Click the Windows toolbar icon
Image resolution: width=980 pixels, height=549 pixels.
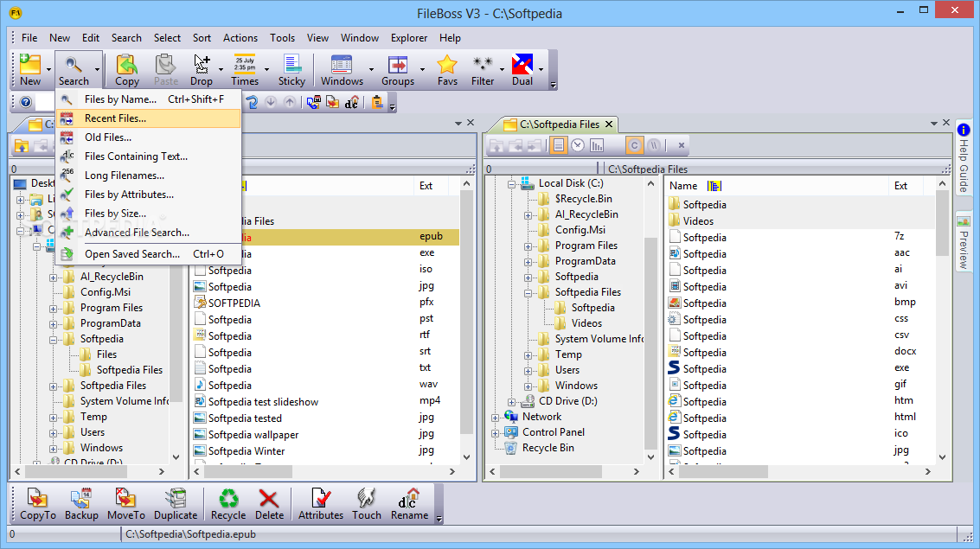[x=342, y=69]
